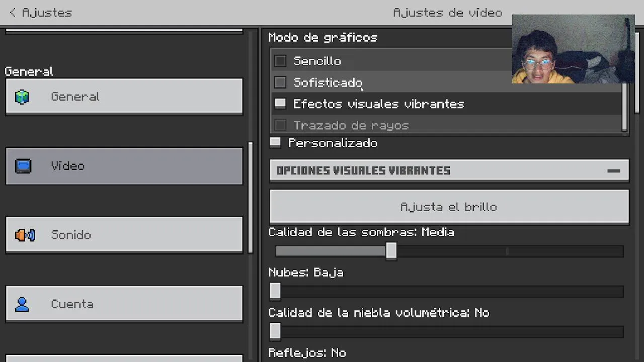Click the Cuenta person icon
644x362 pixels.
pos(22,304)
